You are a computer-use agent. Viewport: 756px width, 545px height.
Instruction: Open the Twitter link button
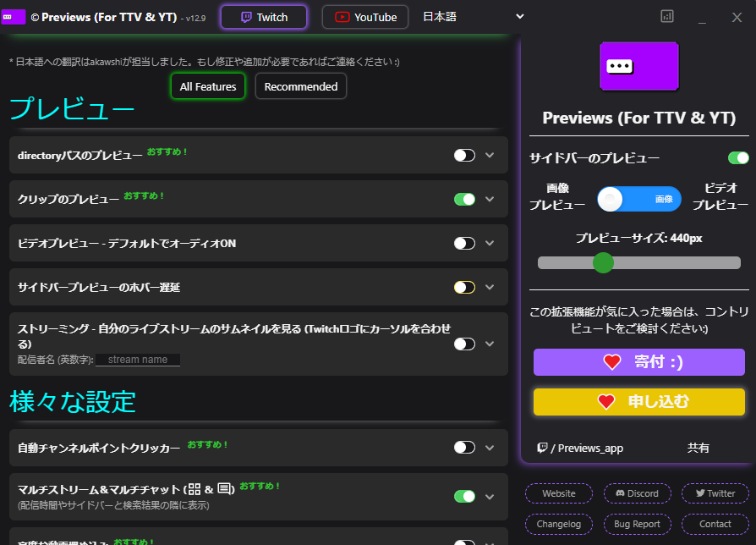click(x=715, y=493)
